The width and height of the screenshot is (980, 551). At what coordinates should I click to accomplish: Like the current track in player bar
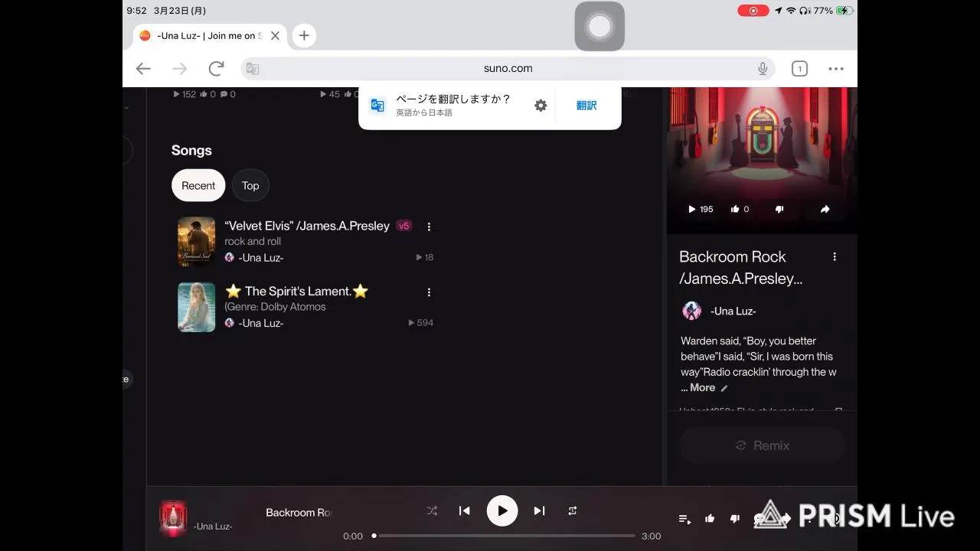(x=710, y=519)
